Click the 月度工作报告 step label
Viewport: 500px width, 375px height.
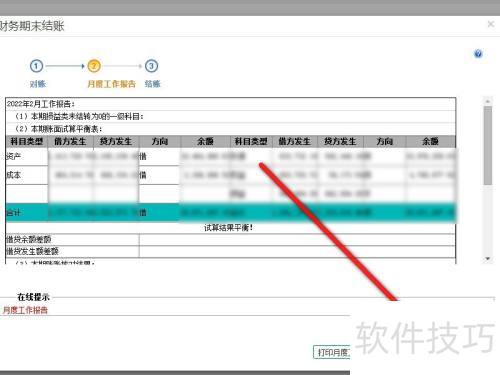pyautogui.click(x=111, y=84)
